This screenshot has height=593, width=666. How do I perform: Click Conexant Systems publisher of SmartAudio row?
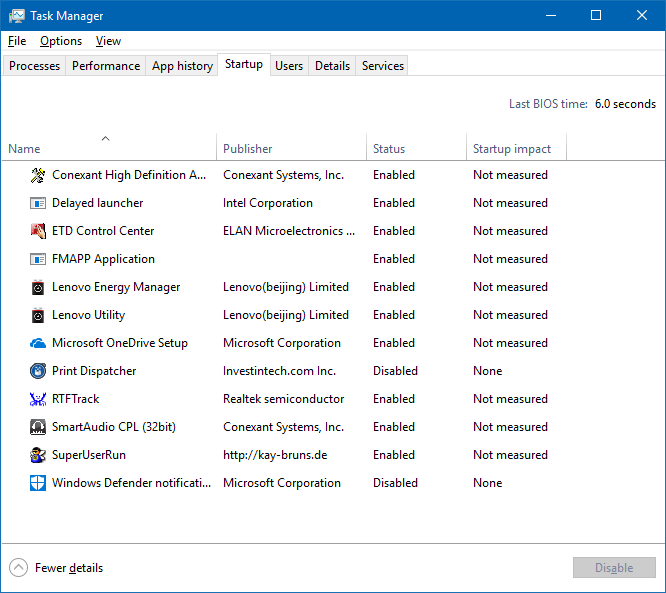pyautogui.click(x=283, y=427)
